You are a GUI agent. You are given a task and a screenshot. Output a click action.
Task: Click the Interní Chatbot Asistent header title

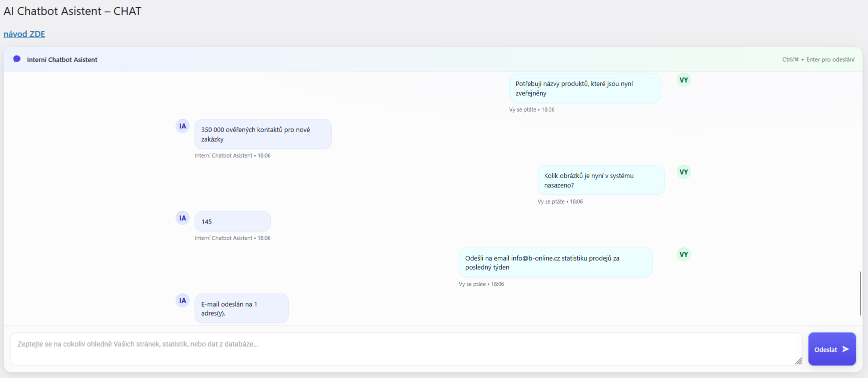click(x=62, y=59)
